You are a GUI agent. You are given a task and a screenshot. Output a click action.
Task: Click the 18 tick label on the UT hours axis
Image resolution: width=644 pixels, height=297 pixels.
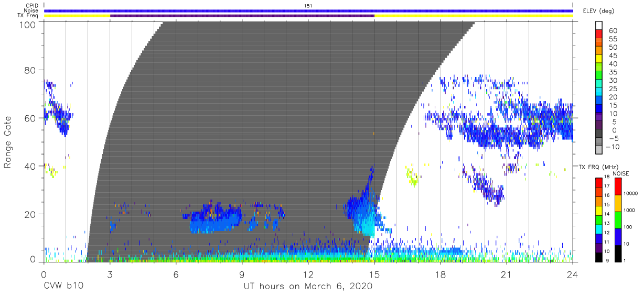pyautogui.click(x=441, y=274)
